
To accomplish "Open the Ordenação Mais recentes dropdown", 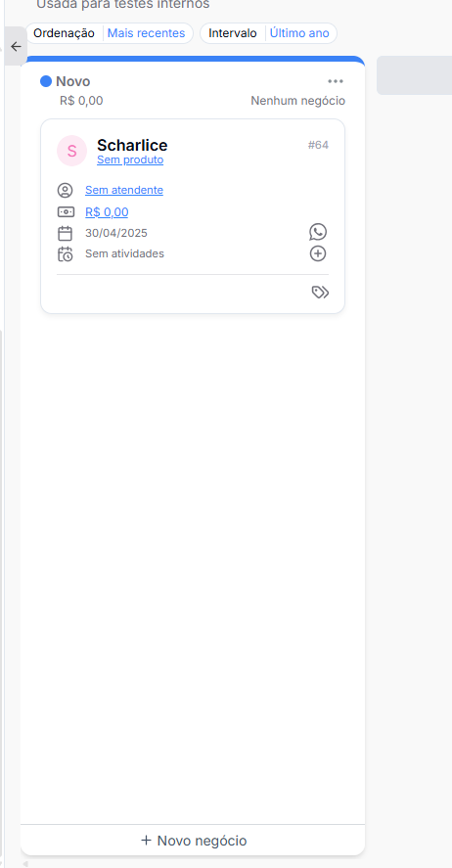I will pyautogui.click(x=109, y=33).
